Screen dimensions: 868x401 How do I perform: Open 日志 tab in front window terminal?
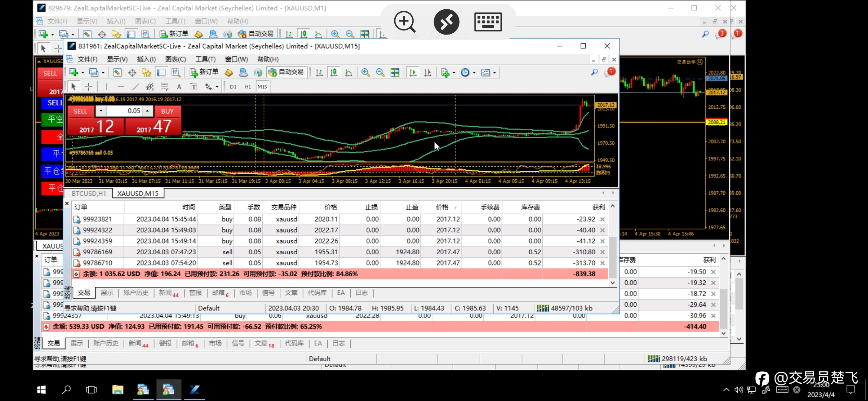coord(361,293)
